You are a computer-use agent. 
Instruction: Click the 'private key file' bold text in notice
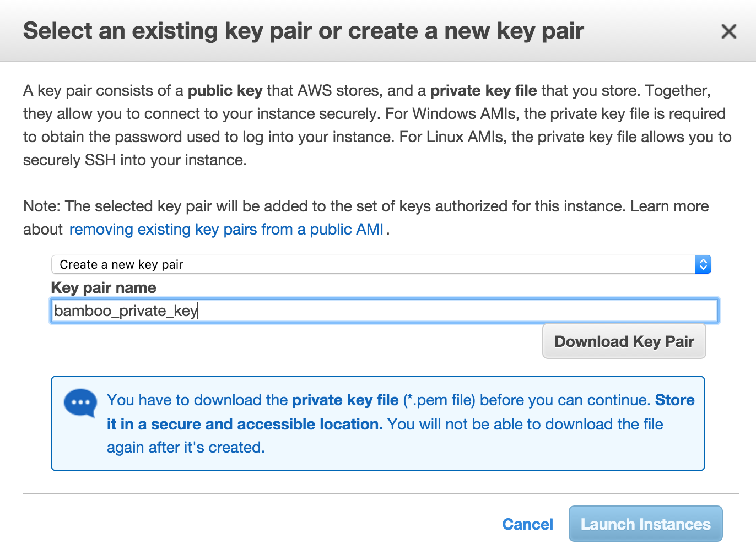click(x=345, y=400)
